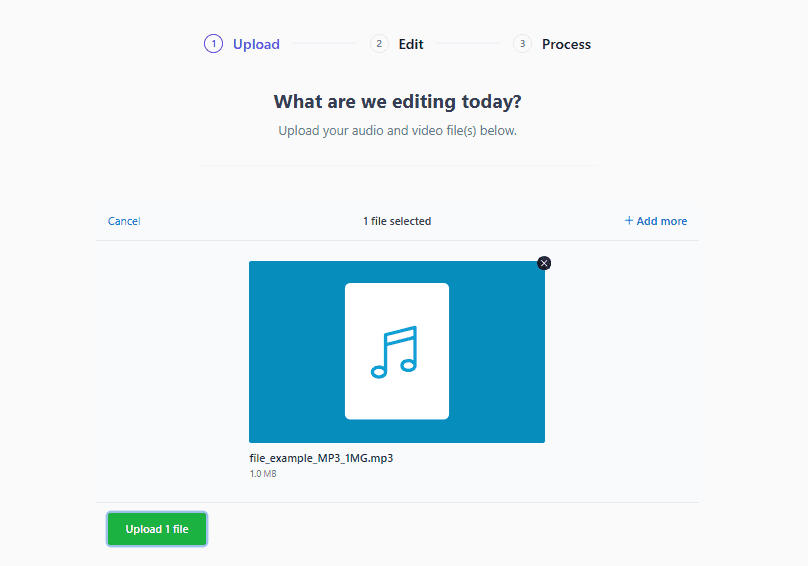Viewport: 808px width, 566px height.
Task: Click the Add more text link
Action: click(x=662, y=221)
